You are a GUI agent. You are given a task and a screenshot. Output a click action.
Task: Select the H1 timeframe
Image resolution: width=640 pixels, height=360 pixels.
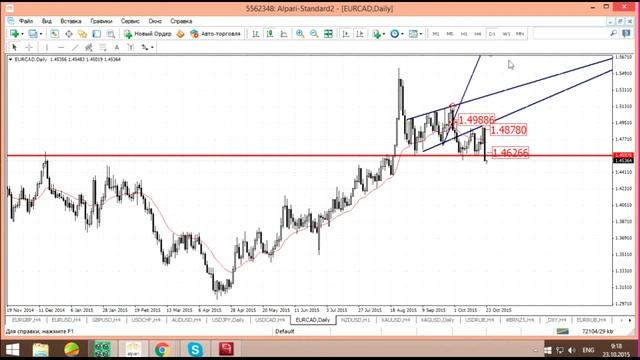click(x=464, y=34)
